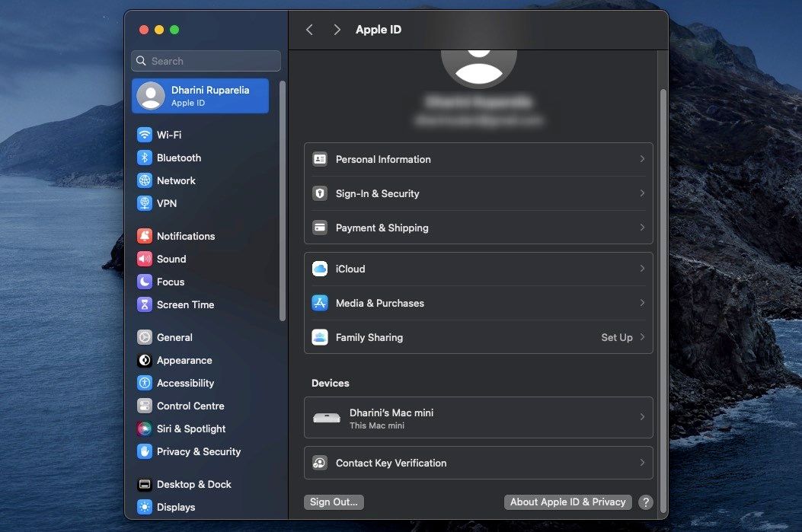Click the help question mark button

click(646, 502)
